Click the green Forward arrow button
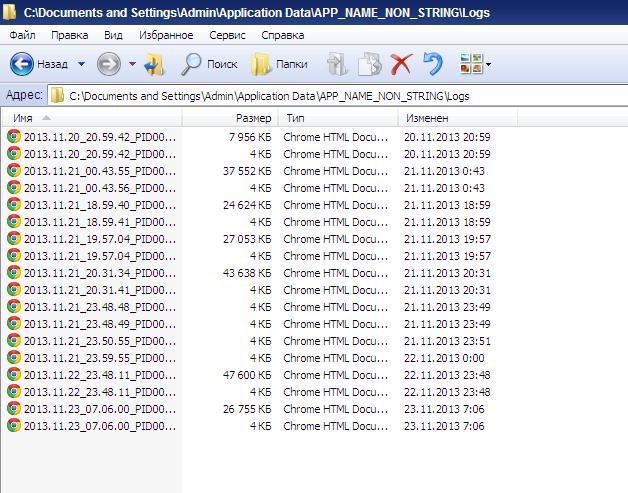The image size is (628, 493). pos(108,64)
